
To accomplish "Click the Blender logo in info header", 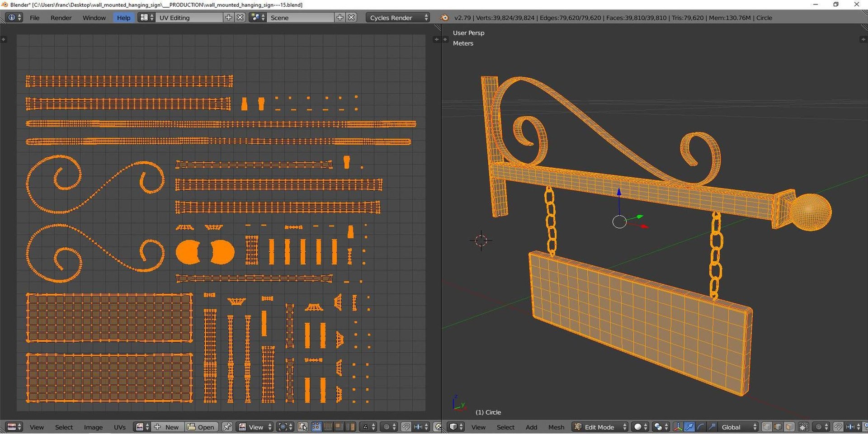I will click(x=444, y=18).
